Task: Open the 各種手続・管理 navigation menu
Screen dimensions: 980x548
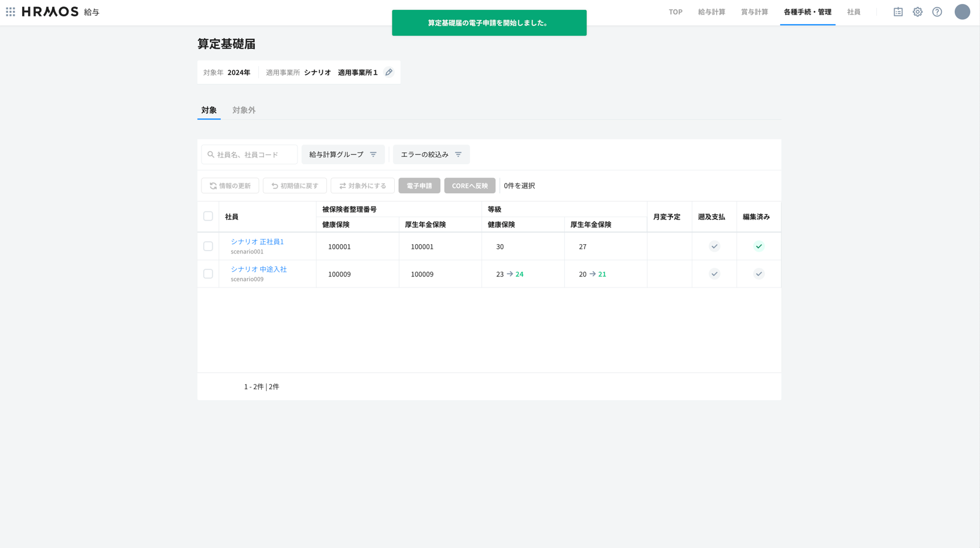Action: coord(807,12)
